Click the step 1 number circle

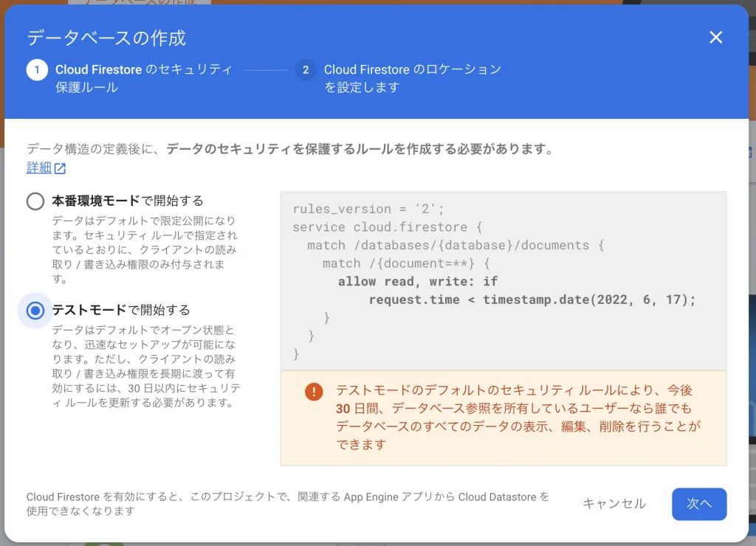pos(36,70)
